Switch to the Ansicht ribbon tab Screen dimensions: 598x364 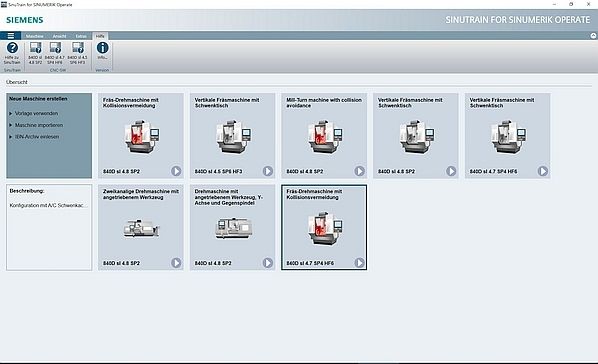pos(59,36)
